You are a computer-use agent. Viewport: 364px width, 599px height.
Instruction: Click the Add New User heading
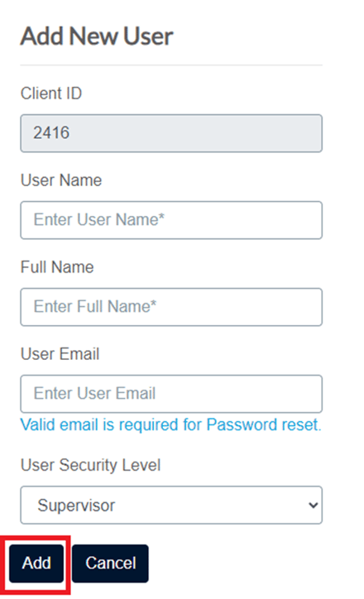pyautogui.click(x=97, y=36)
